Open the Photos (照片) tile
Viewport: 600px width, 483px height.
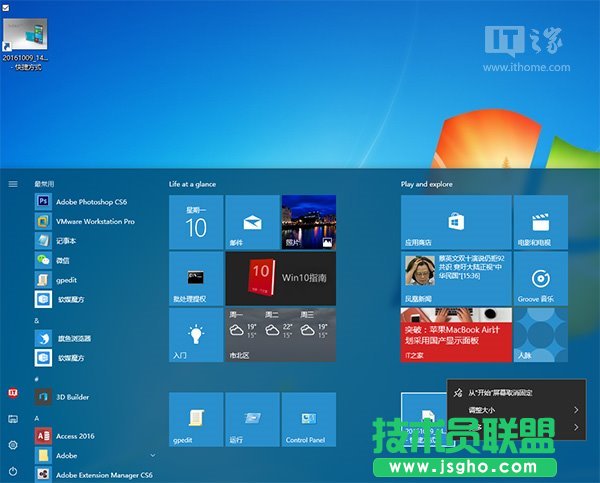tap(308, 222)
